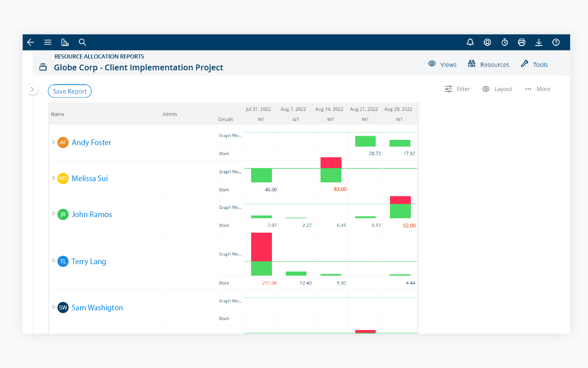Open the notifications bell icon

click(470, 42)
